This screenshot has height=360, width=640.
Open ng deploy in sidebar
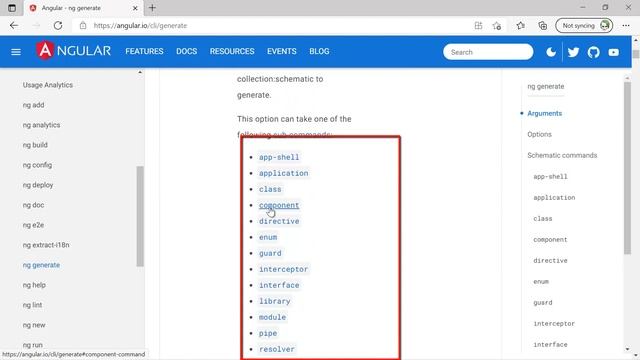pyautogui.click(x=38, y=185)
